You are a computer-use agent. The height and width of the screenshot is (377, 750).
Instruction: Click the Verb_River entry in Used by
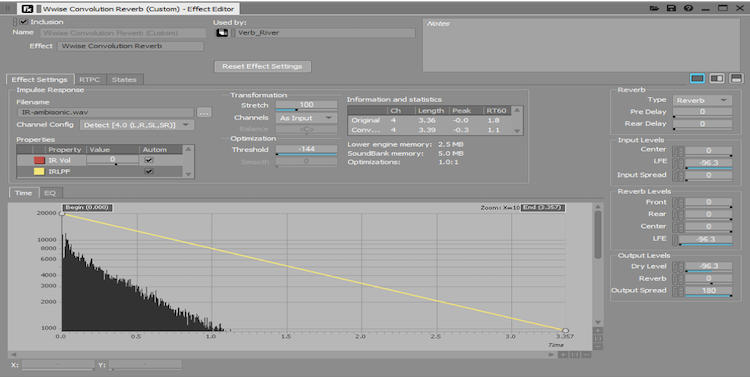[x=323, y=33]
